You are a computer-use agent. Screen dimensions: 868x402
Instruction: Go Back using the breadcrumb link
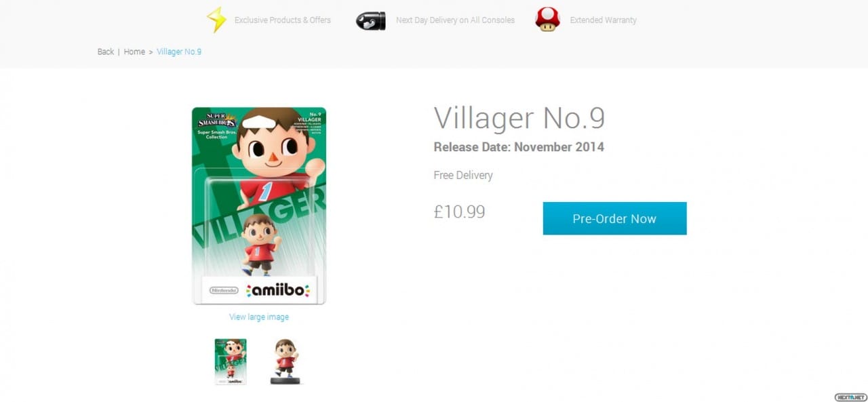pos(106,52)
